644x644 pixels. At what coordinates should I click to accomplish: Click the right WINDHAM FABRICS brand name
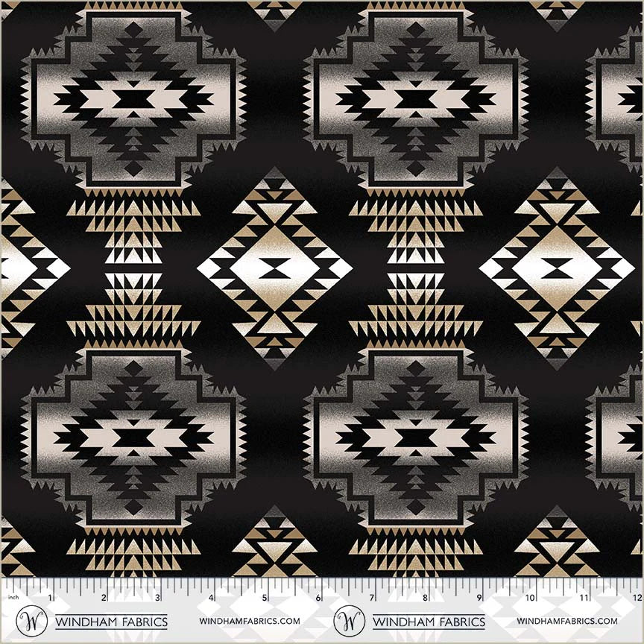coord(428,621)
